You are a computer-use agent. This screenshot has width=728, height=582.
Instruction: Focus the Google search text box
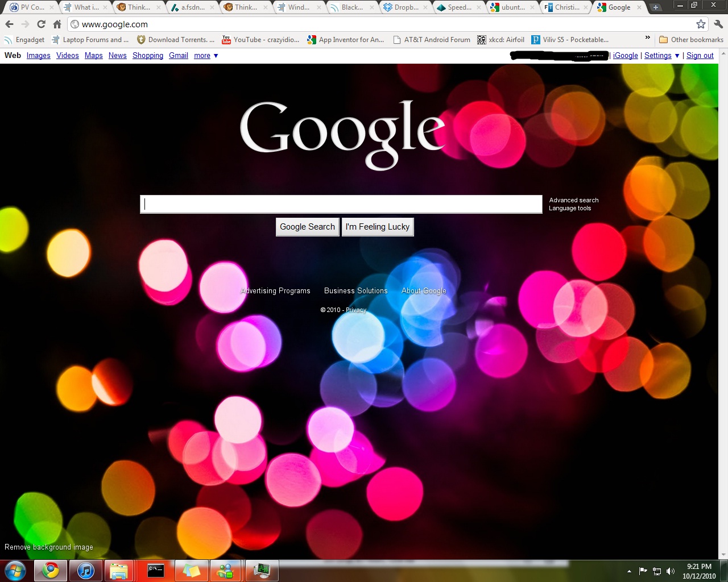click(x=341, y=204)
